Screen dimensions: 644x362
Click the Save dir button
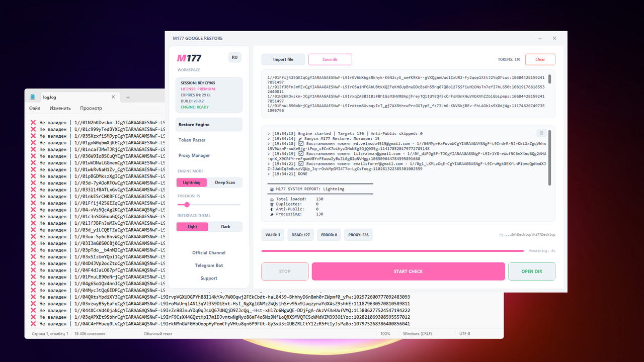330,59
